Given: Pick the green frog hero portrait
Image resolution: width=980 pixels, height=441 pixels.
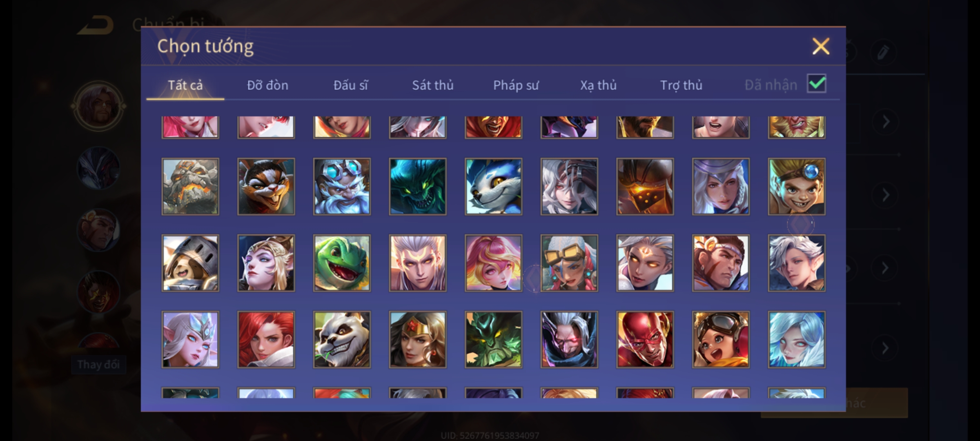Looking at the screenshot, I should point(342,263).
